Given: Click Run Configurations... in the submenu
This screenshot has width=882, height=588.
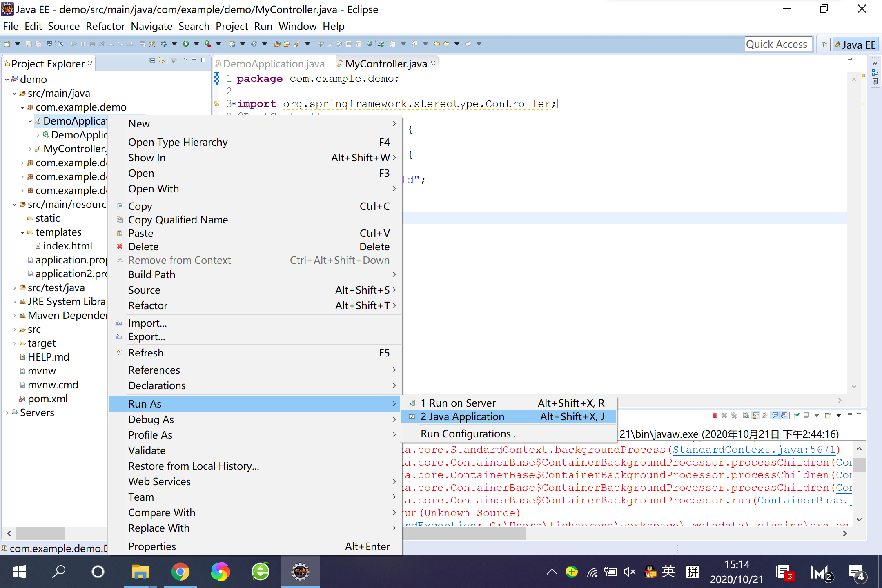Looking at the screenshot, I should (x=469, y=434).
